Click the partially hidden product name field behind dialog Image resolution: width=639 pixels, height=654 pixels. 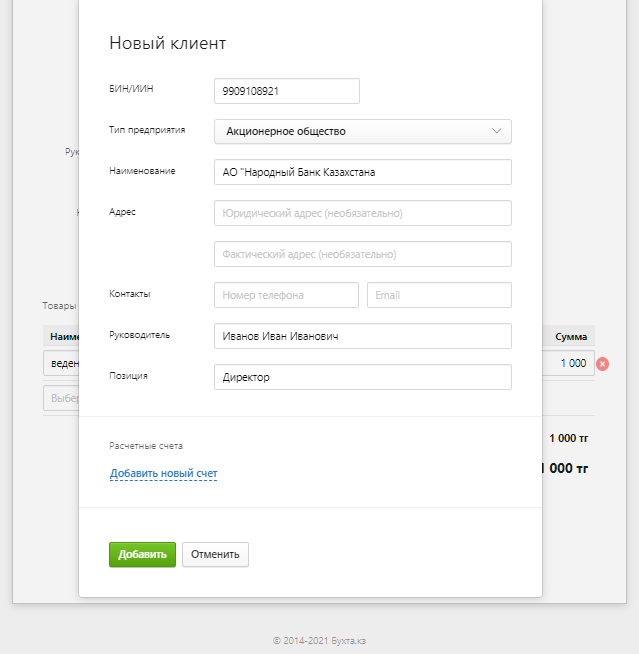[61, 363]
